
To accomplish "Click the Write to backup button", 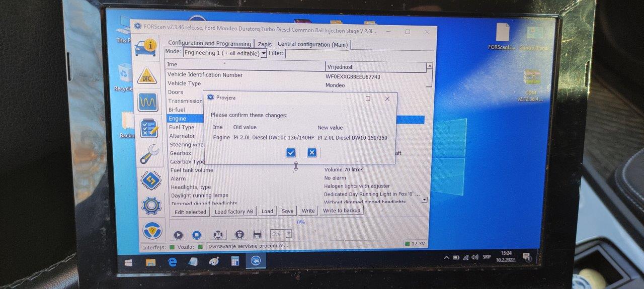I will pyautogui.click(x=342, y=211).
